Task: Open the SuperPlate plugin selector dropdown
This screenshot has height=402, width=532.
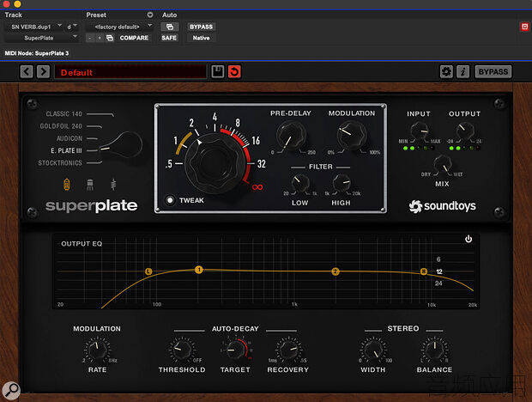Action: pos(41,38)
